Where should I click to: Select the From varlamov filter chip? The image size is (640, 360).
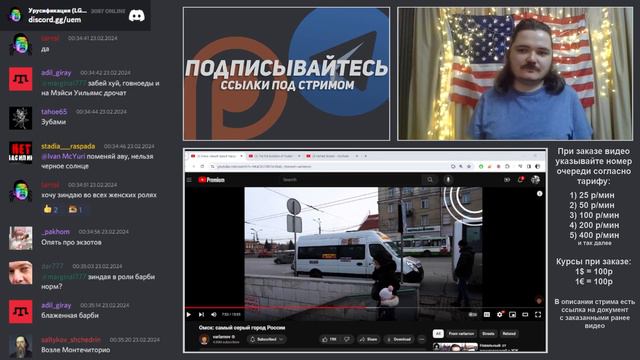pos(461,333)
